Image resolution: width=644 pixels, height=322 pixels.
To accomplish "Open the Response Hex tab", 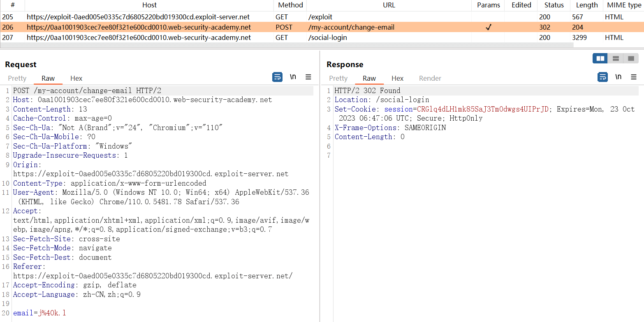I will (397, 78).
